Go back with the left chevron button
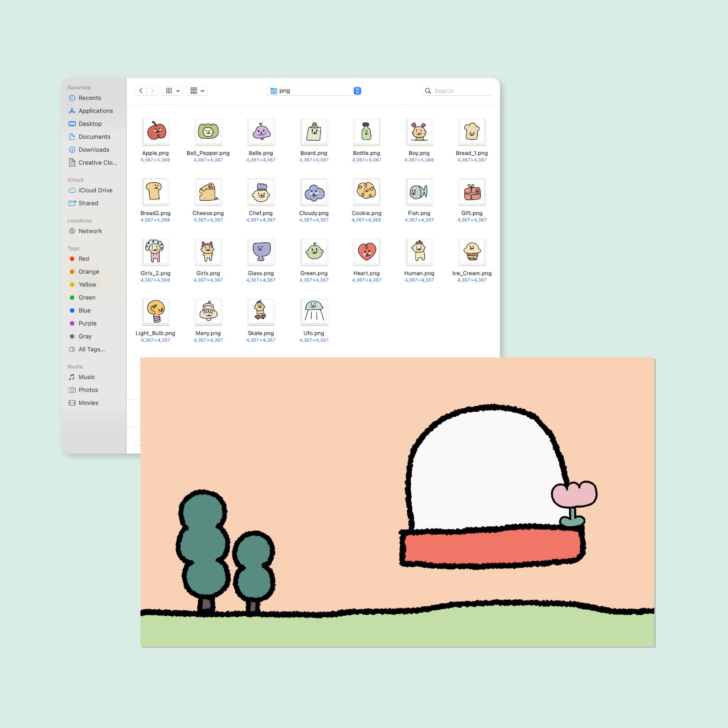Screen dimensions: 728x728 tap(141, 91)
